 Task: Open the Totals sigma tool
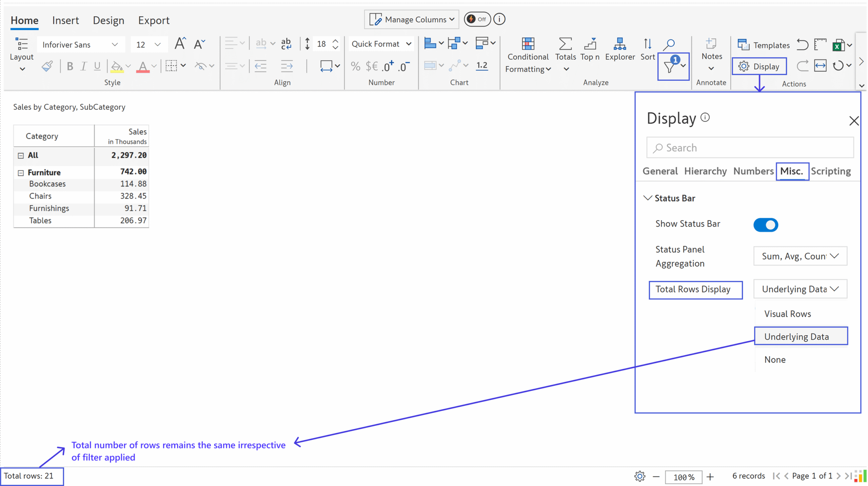click(565, 44)
